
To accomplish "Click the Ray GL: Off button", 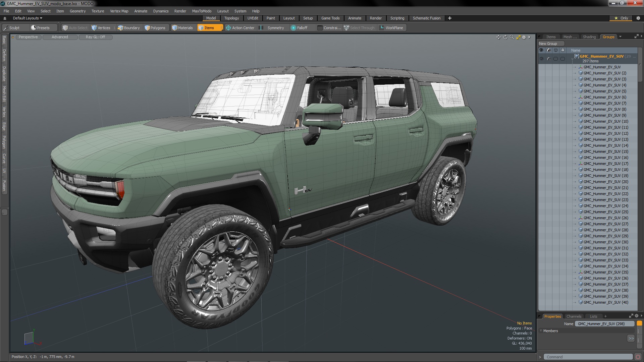I will click(95, 37).
